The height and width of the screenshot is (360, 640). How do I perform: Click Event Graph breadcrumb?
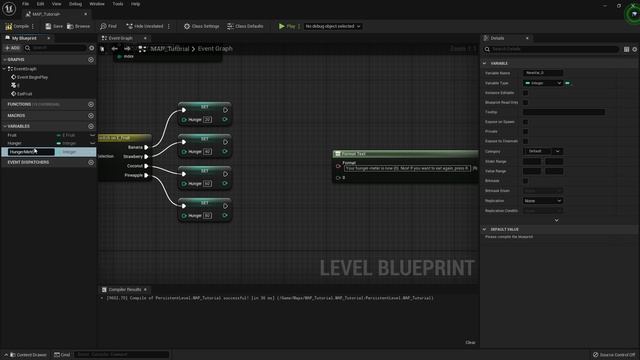coord(215,49)
